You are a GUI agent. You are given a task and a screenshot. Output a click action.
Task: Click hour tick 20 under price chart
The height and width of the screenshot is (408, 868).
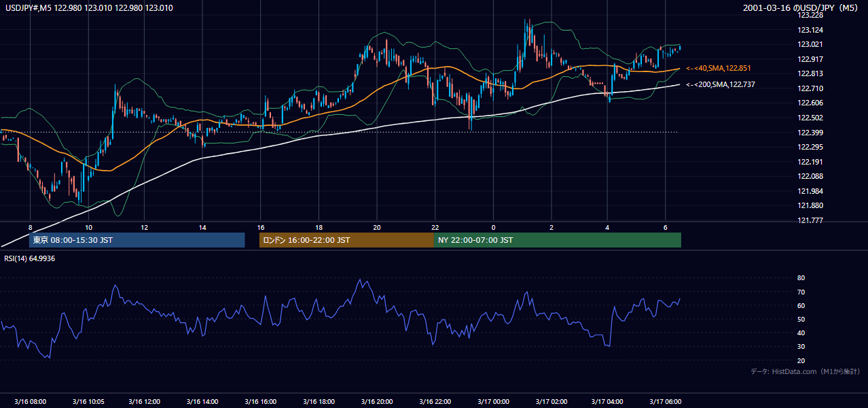point(377,228)
